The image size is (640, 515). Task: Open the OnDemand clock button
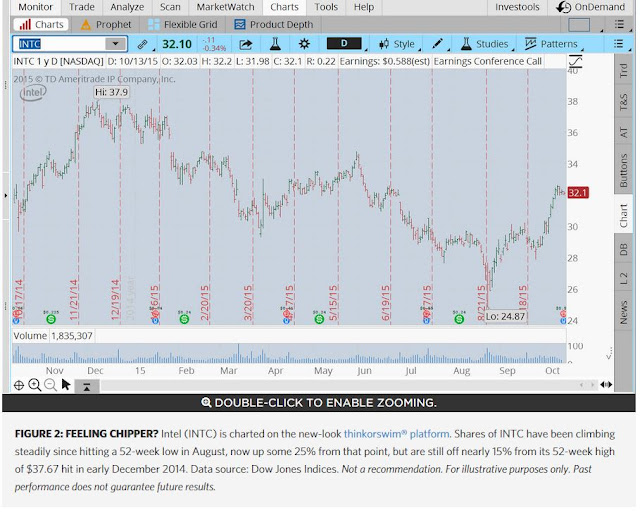(590, 7)
